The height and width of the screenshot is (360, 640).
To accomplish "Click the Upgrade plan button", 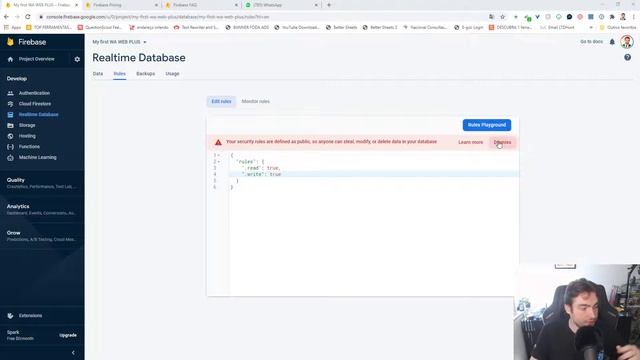I will (x=68, y=335).
